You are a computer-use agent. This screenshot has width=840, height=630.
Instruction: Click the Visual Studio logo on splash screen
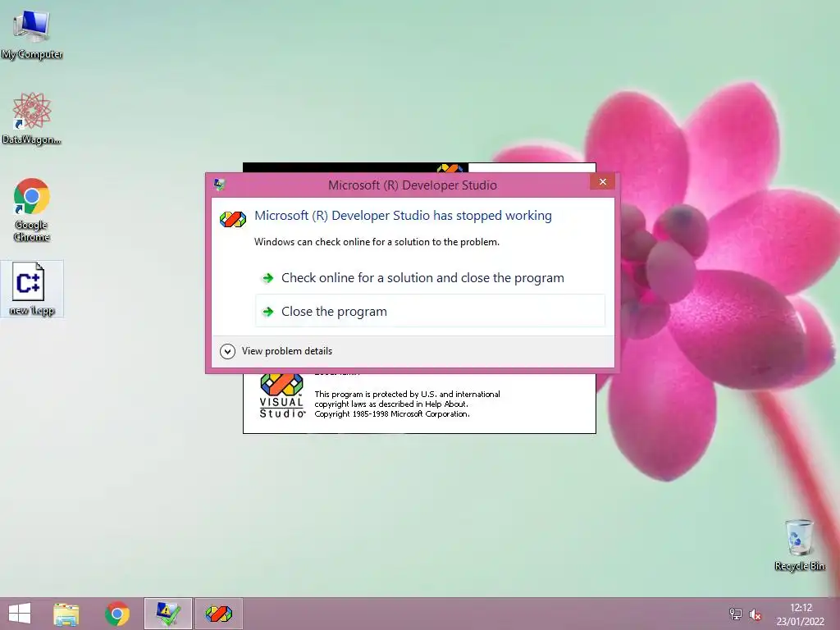coord(282,396)
